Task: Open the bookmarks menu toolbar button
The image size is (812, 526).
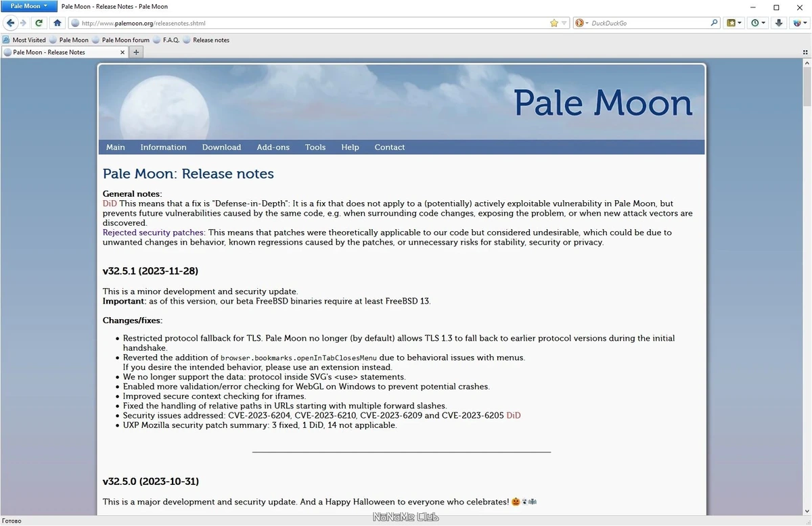Action: pyautogui.click(x=734, y=23)
